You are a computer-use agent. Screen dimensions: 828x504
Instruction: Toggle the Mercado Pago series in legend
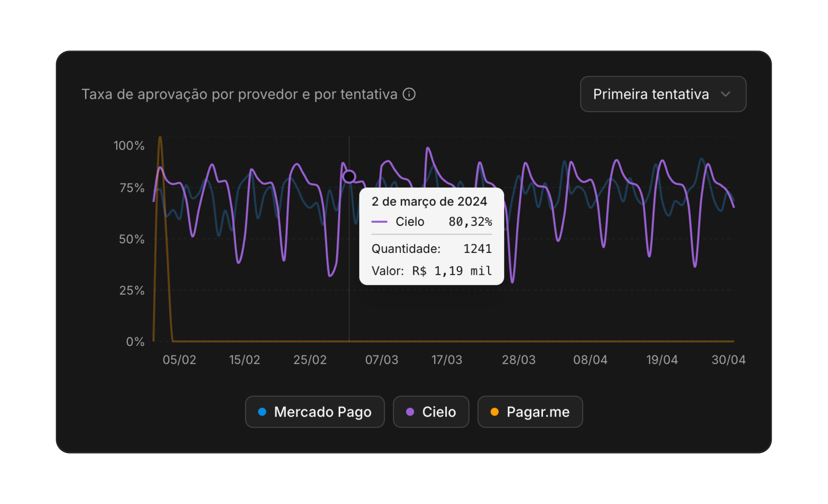(x=315, y=412)
